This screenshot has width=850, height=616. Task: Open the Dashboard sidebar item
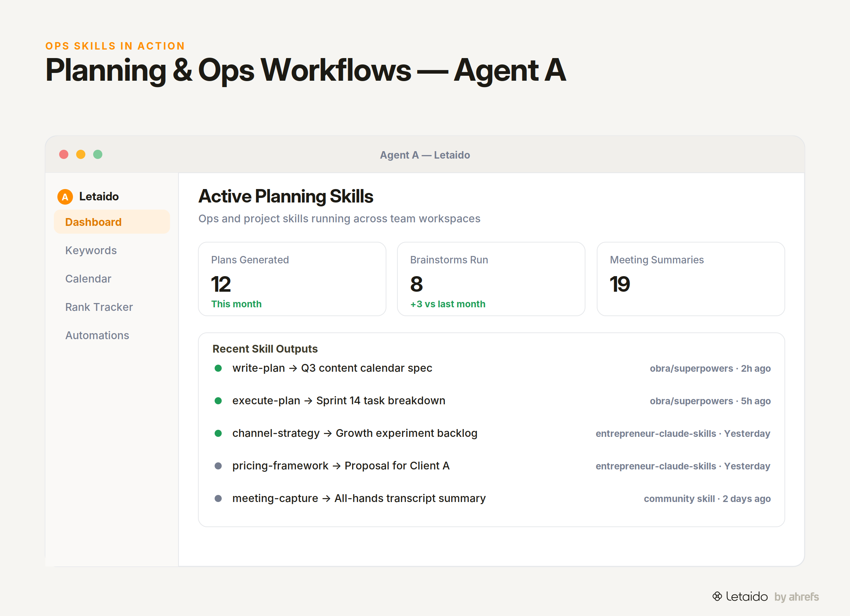coord(112,222)
